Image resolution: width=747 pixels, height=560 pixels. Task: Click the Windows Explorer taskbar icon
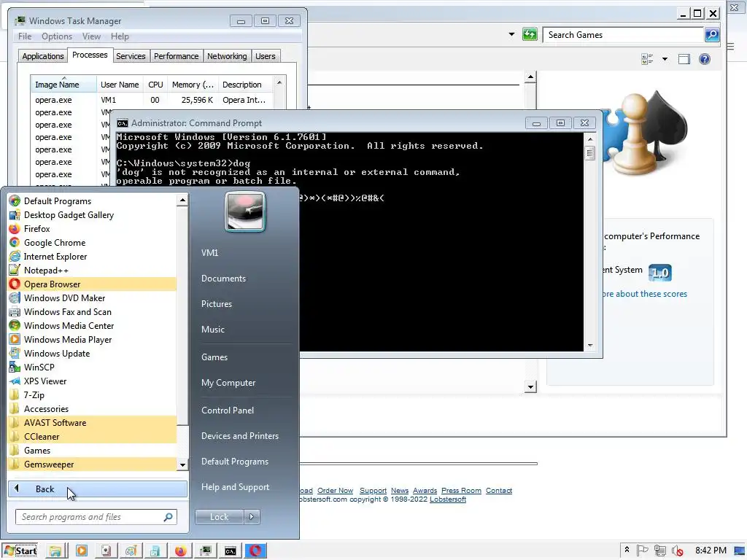[55, 551]
